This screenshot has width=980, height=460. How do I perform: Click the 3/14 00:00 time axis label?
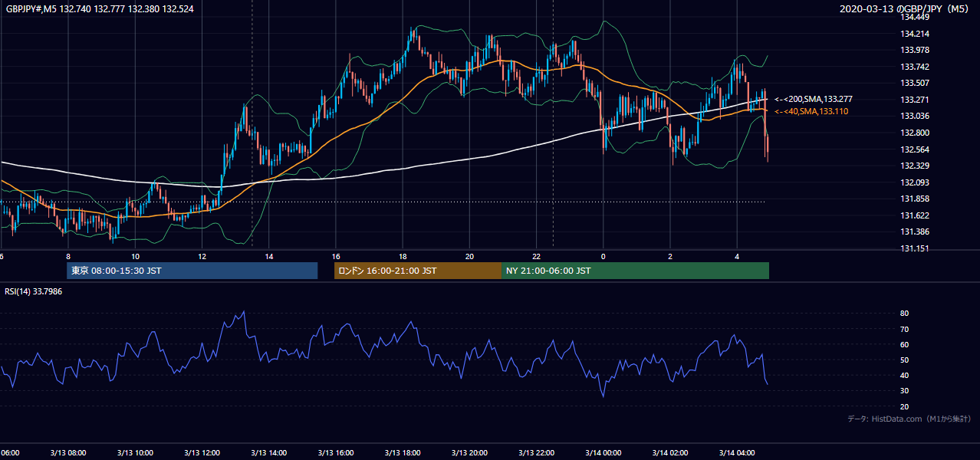click(603, 452)
